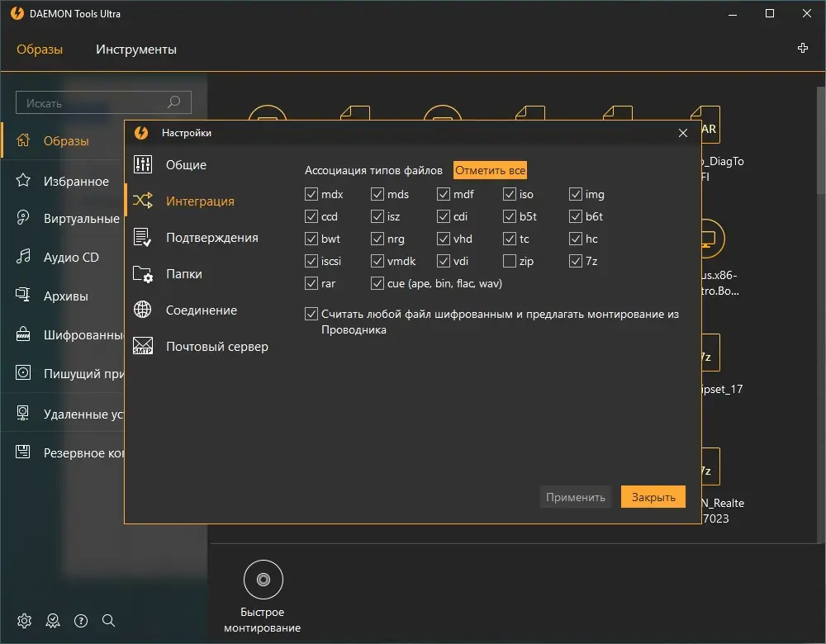
Task: Click the search magnifier in Искать field
Action: pos(173,102)
